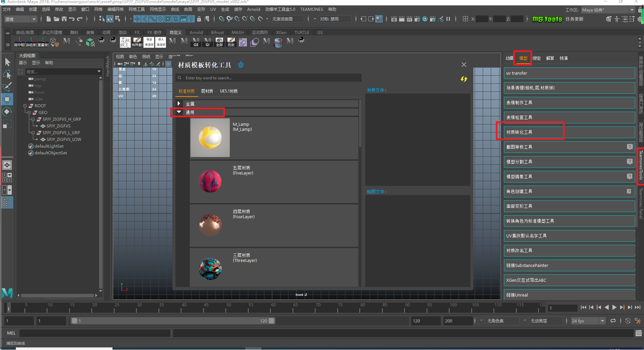Switch to the 层材质 tab
The width and height of the screenshot is (644, 350).
pyautogui.click(x=207, y=91)
